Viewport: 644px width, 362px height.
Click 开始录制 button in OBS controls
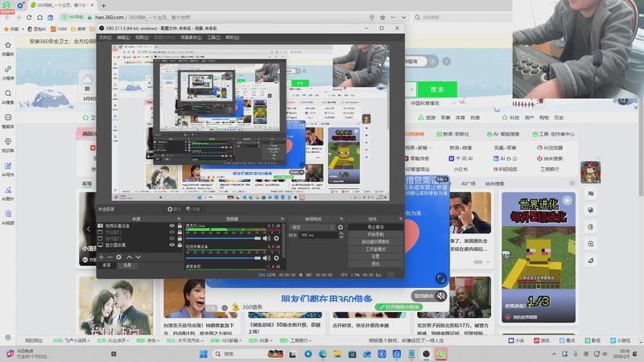(x=375, y=234)
